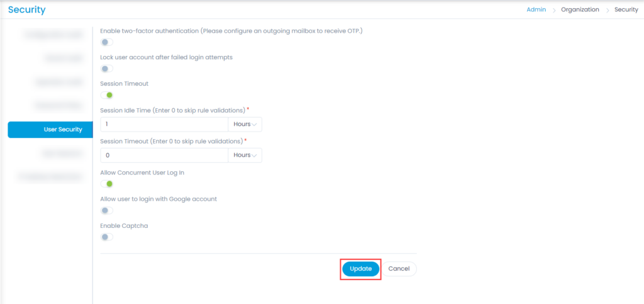This screenshot has height=304, width=644.
Task: Disable the Session Timeout switch
Action: click(x=107, y=95)
